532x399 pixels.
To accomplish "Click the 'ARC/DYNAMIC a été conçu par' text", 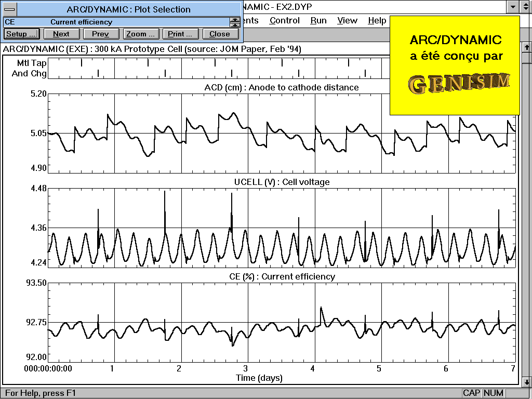I will pyautogui.click(x=456, y=47).
